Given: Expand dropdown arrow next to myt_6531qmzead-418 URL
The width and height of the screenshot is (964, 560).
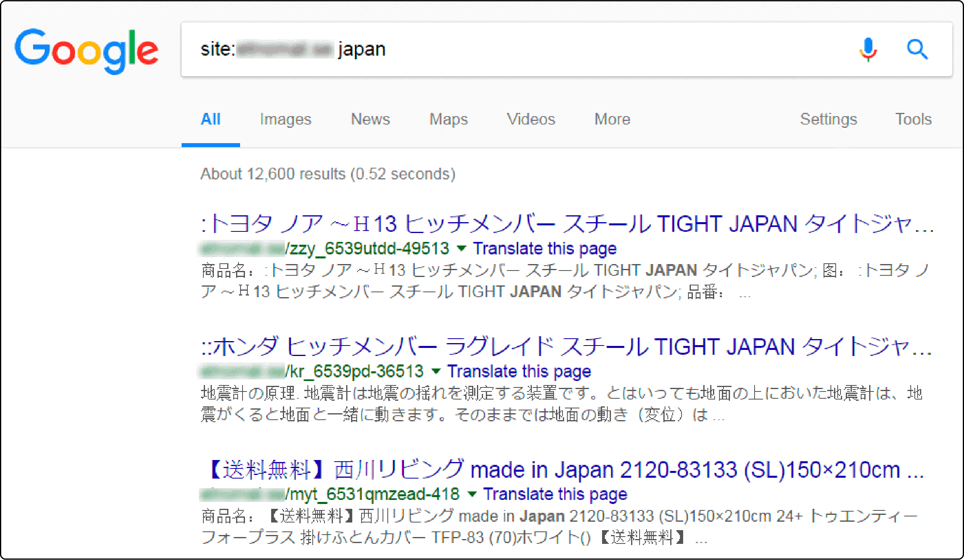Looking at the screenshot, I should [x=472, y=494].
